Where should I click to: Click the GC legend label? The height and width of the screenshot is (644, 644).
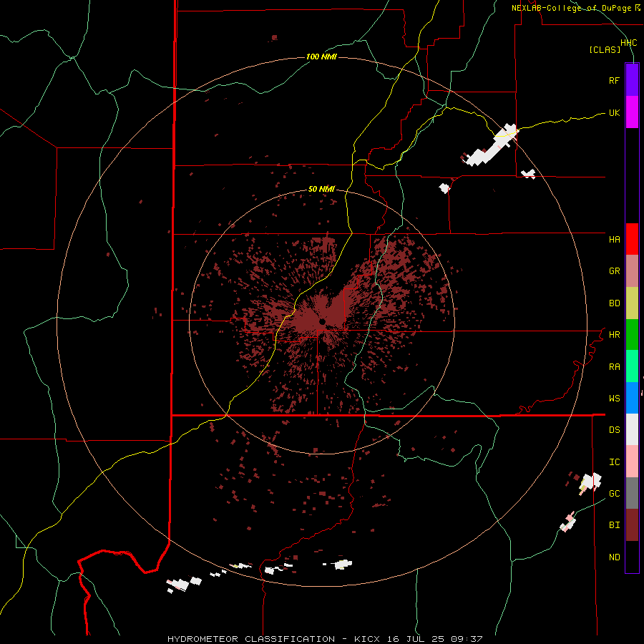[x=614, y=493]
